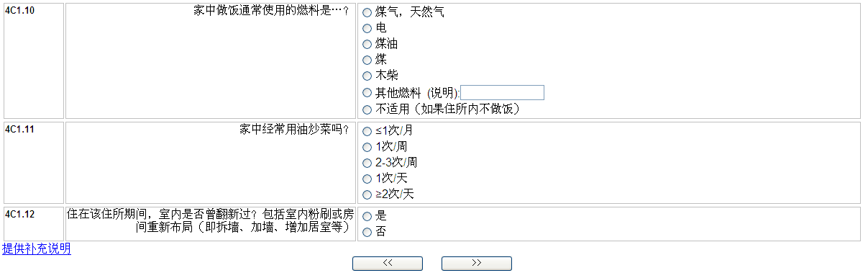Select the 1次/天 frequency option

(367, 179)
